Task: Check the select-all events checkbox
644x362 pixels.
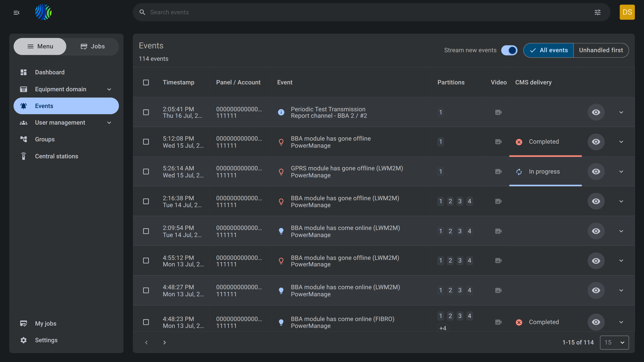Action: click(146, 82)
